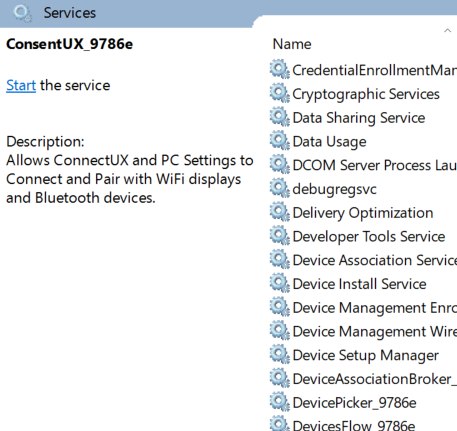Click gear icon beside Data Sharing Service
This screenshot has width=457, height=431.
[x=280, y=117]
